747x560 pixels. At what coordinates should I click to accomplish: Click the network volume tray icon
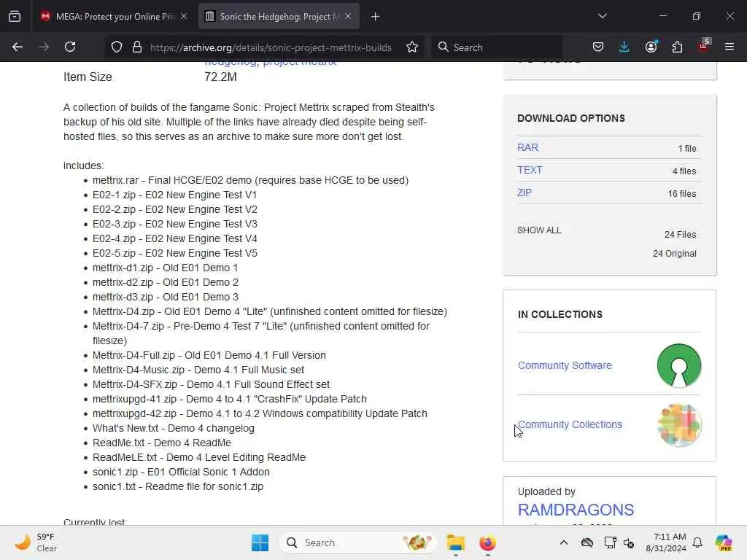point(629,542)
